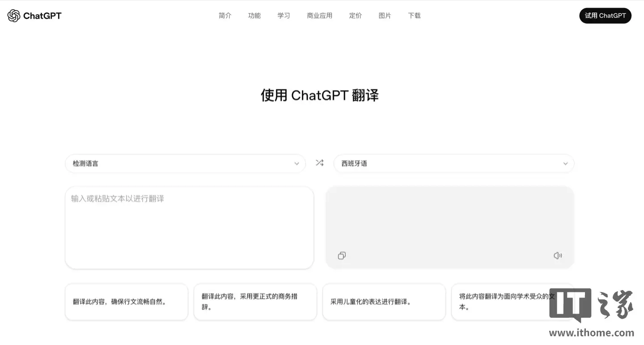
Task: Select the 翻译此内容，确保行文流畅自然 prompt chip
Action: point(126,302)
